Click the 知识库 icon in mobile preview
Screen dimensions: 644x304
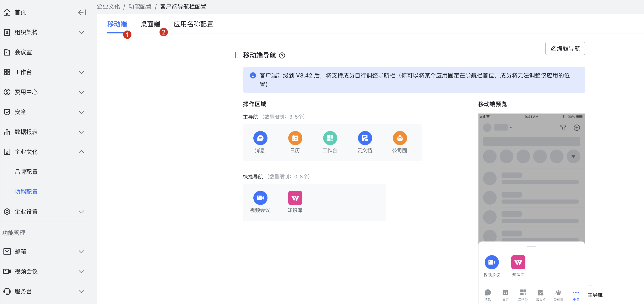pos(518,262)
